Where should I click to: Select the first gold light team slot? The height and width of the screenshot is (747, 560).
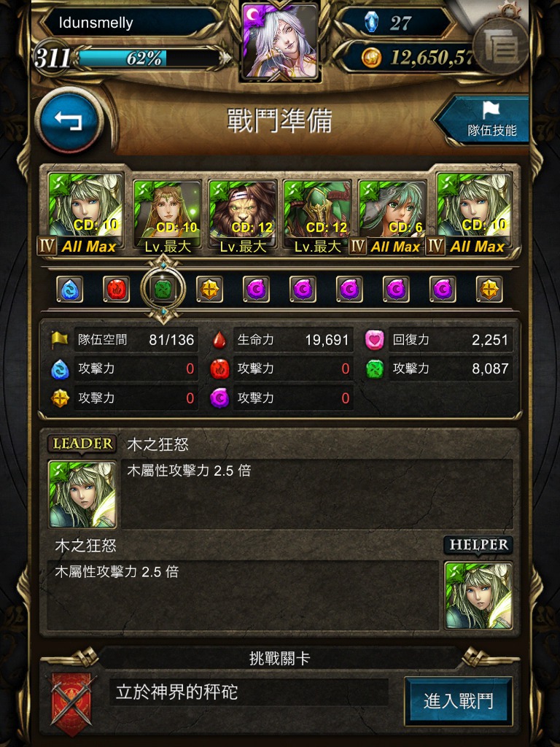(x=209, y=289)
